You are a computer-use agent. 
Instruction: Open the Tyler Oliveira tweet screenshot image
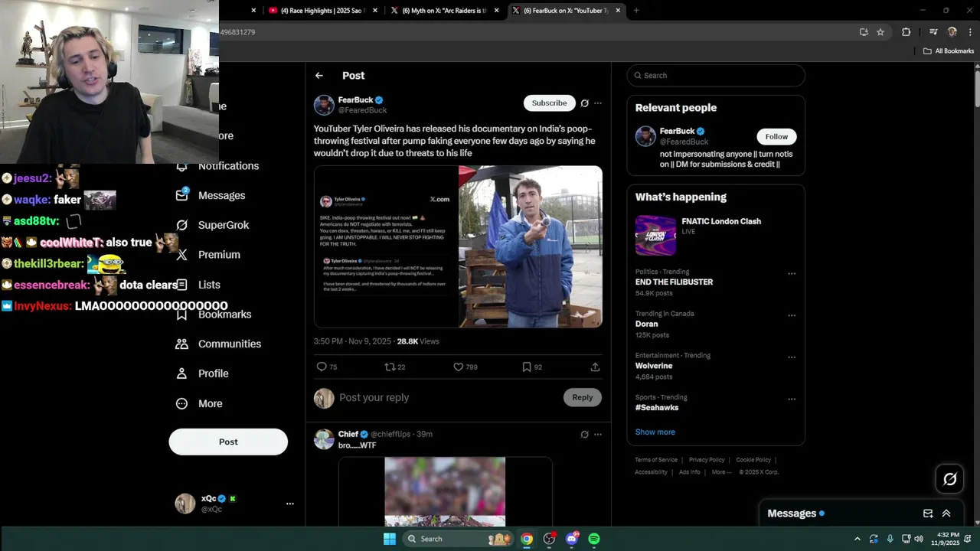click(x=386, y=246)
